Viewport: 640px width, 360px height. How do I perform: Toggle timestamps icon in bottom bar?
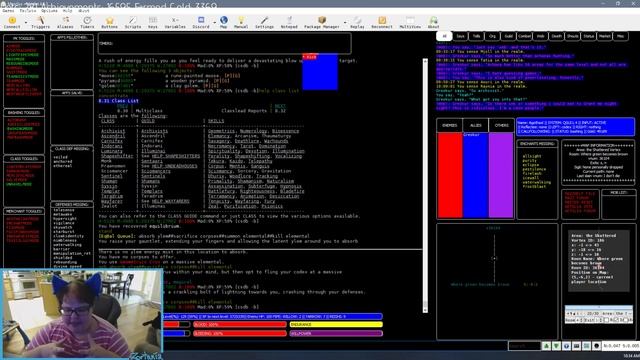(x=567, y=346)
